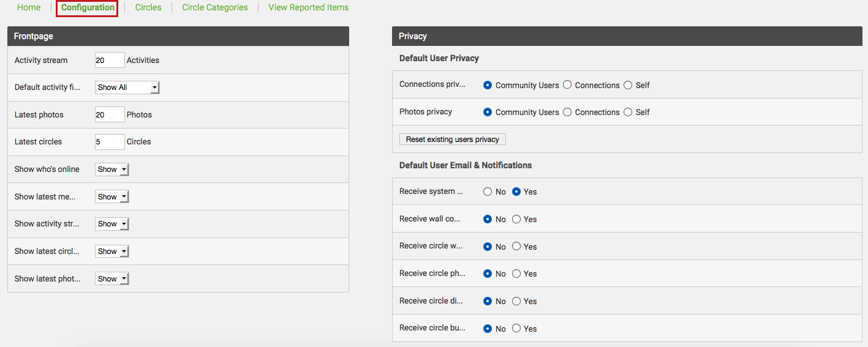
Task: Switch to the Circles tab
Action: coord(148,7)
